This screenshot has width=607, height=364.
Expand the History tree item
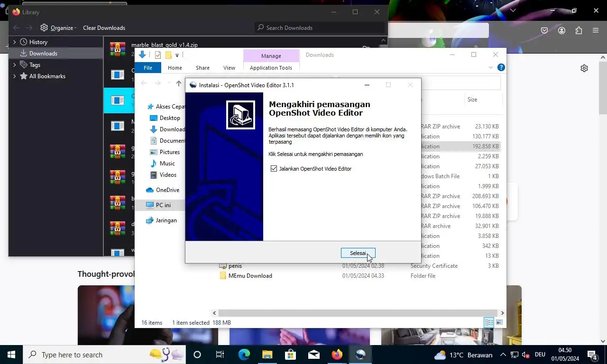coord(15,42)
